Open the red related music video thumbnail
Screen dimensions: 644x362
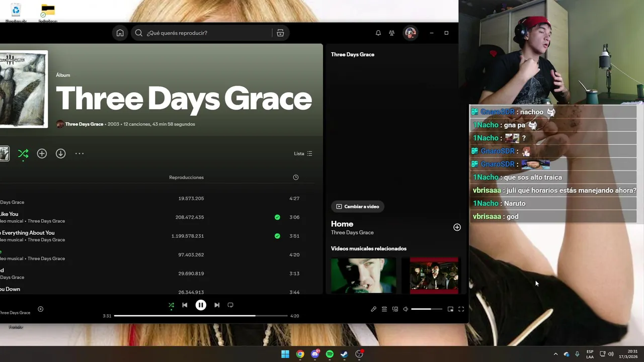tap(434, 276)
